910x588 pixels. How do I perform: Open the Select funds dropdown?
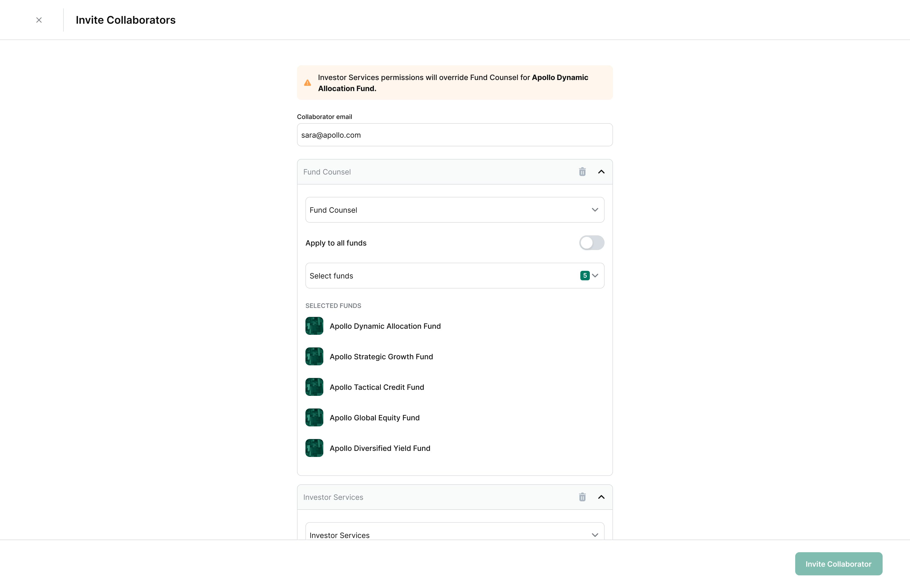[455, 276]
